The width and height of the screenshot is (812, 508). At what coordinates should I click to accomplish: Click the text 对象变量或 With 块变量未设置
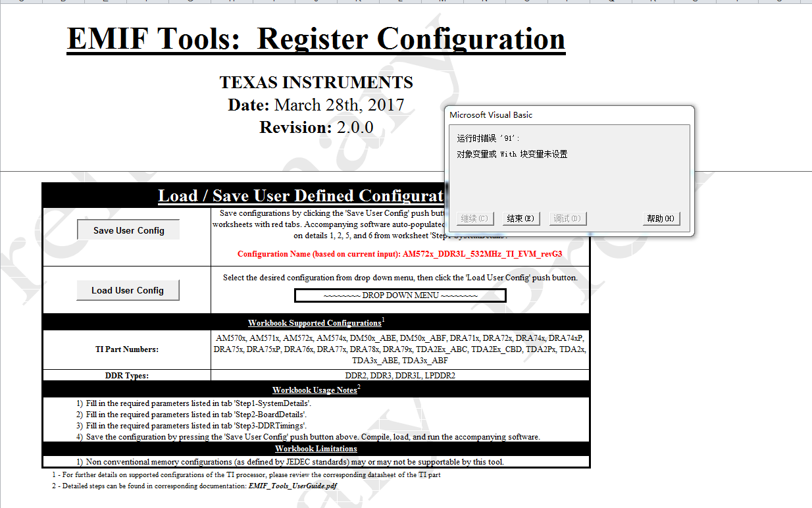pyautogui.click(x=512, y=154)
